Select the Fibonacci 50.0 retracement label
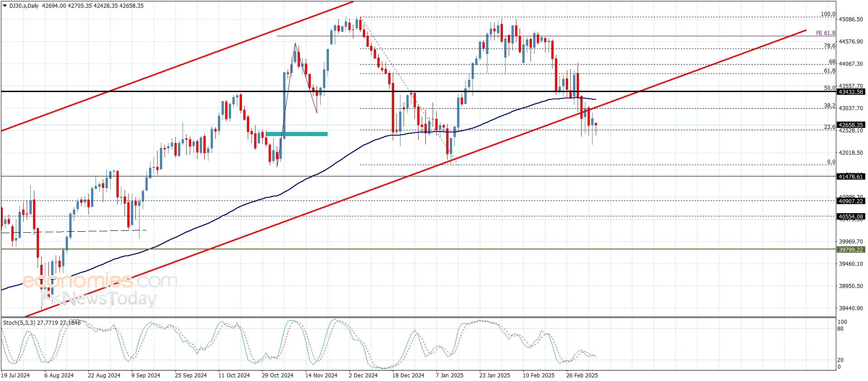 829,88
